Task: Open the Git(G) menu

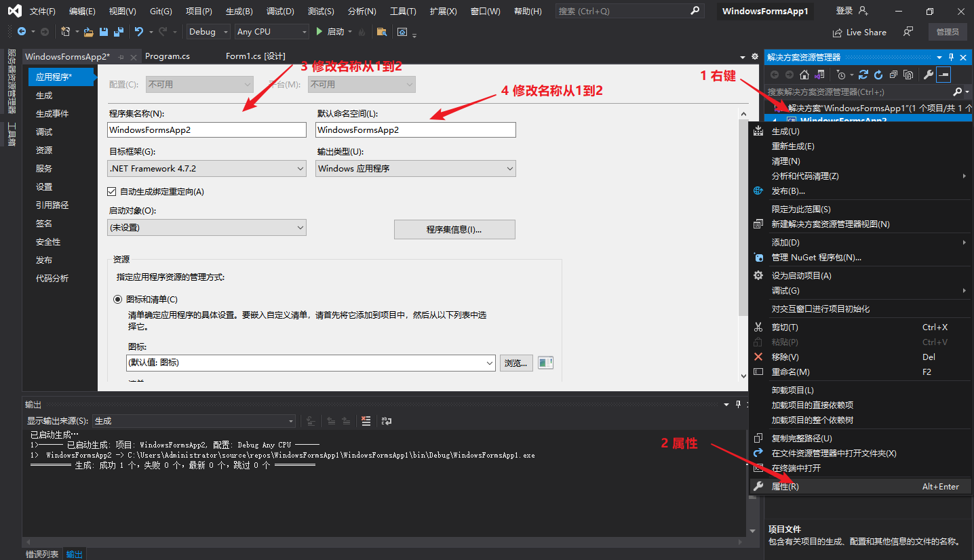Action: [161, 12]
